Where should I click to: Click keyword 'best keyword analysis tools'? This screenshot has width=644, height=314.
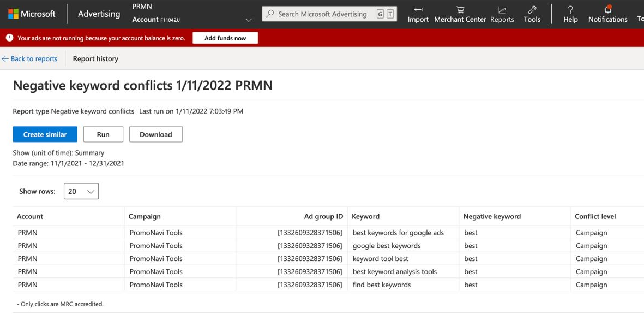395,271
